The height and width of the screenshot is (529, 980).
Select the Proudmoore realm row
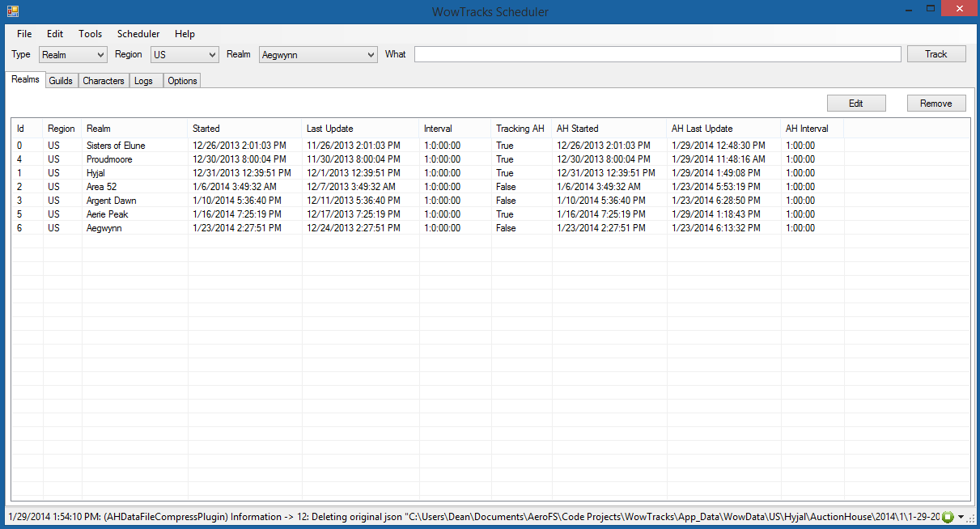tap(490, 159)
